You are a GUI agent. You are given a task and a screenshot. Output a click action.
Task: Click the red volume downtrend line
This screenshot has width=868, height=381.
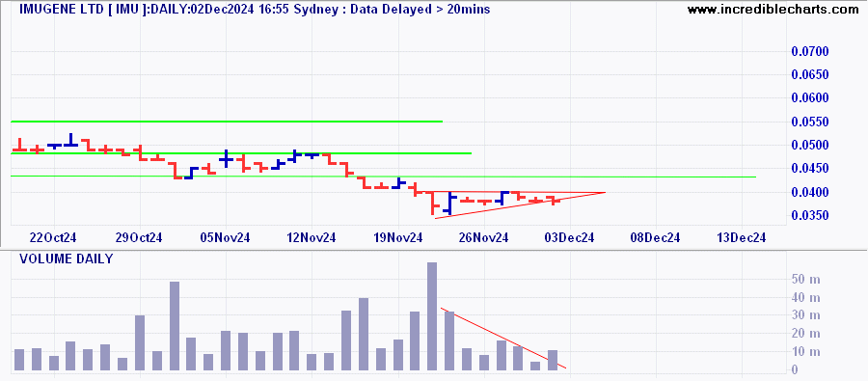503,338
